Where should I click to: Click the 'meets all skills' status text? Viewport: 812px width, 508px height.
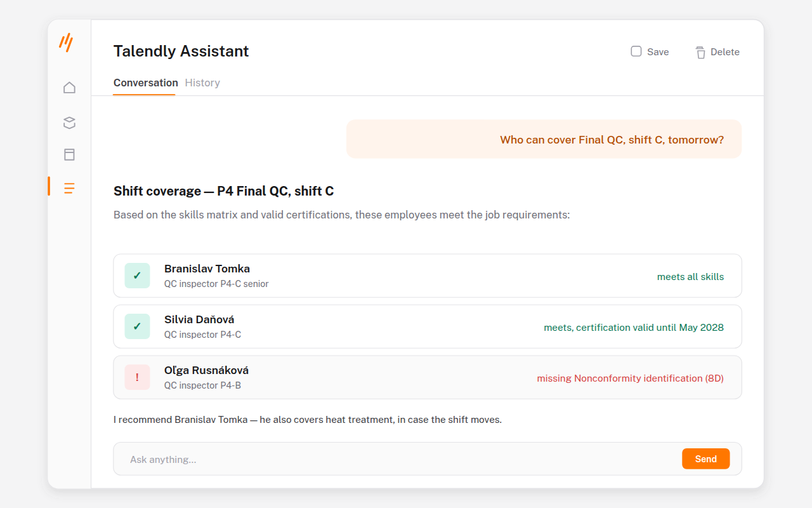click(x=690, y=277)
